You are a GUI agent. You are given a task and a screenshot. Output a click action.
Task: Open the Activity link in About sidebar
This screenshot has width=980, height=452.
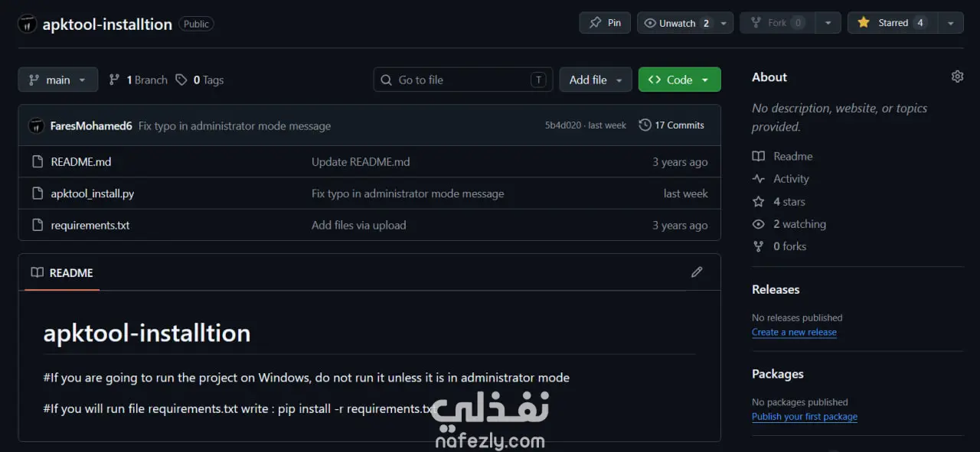point(781,179)
